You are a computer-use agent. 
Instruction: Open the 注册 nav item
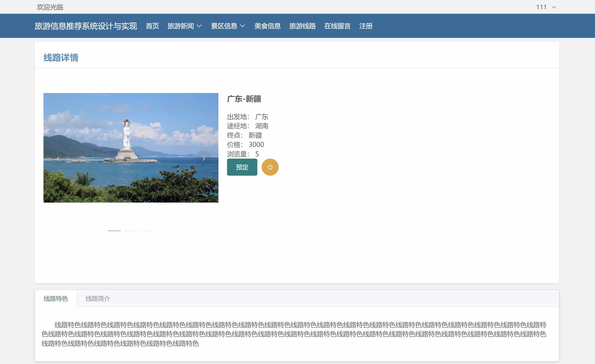(366, 26)
